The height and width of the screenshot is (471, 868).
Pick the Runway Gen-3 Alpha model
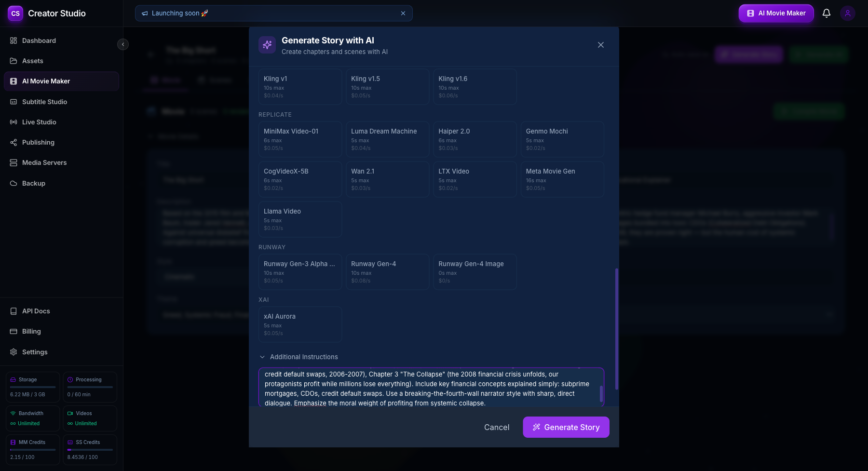tap(300, 272)
